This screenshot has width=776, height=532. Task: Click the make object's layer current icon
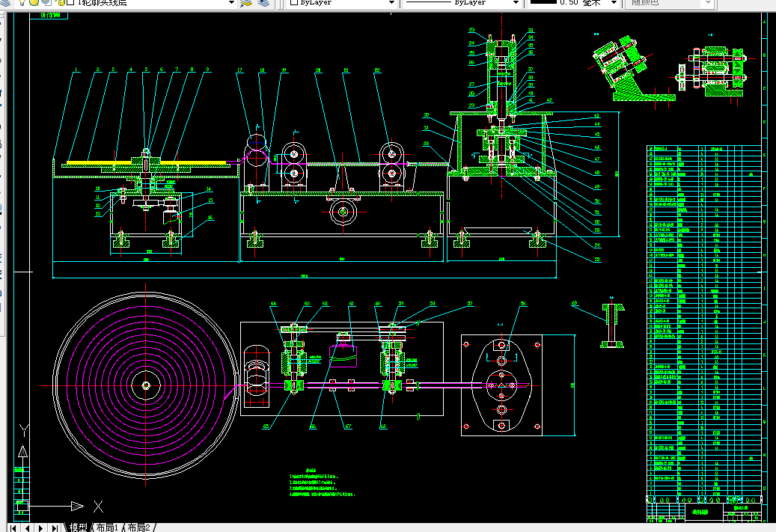[246, 2]
